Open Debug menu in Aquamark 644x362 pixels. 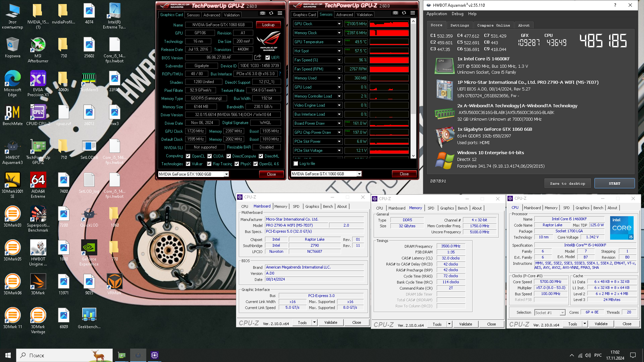pos(458,14)
